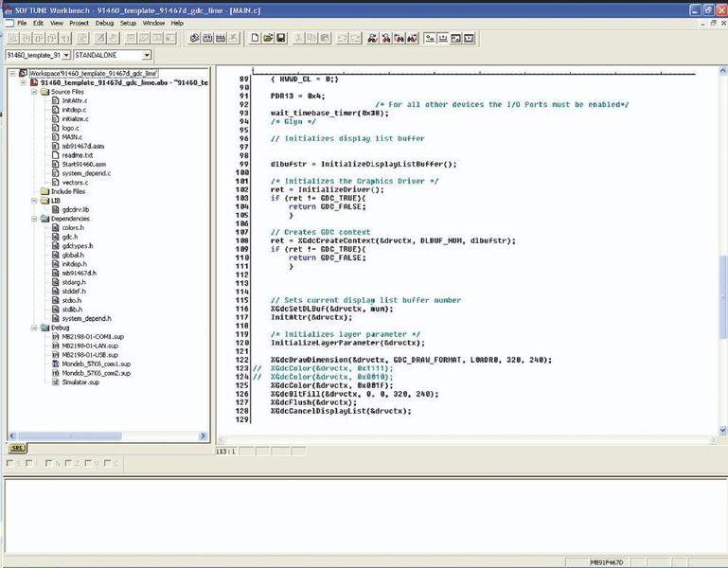Click the Compile toolbar icon
Viewport: 728px width, 568px height.
[195, 38]
